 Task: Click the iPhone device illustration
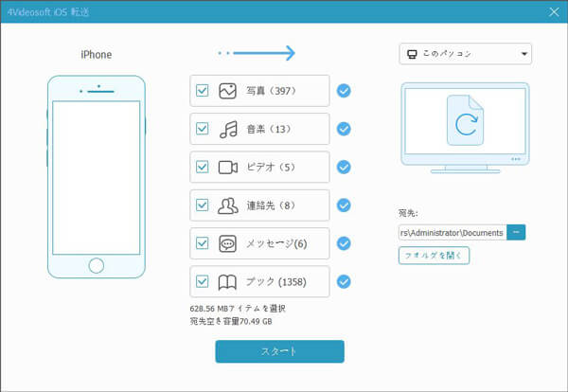(x=97, y=177)
